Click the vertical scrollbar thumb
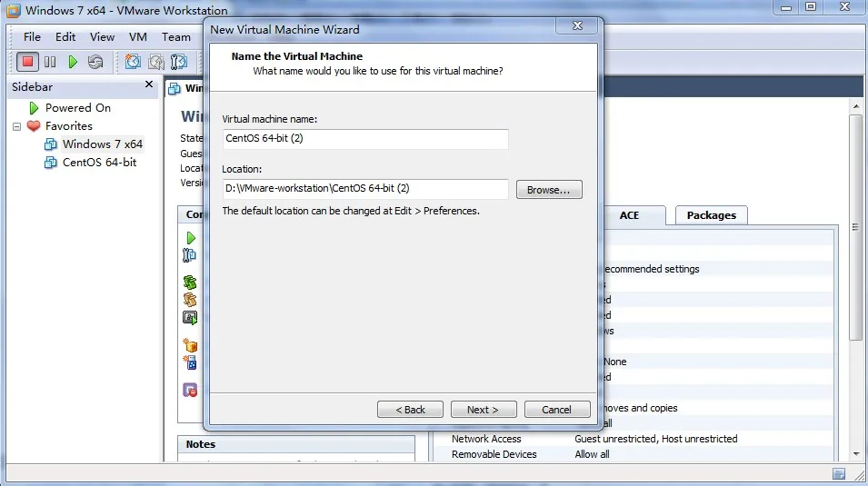 pyautogui.click(x=856, y=227)
